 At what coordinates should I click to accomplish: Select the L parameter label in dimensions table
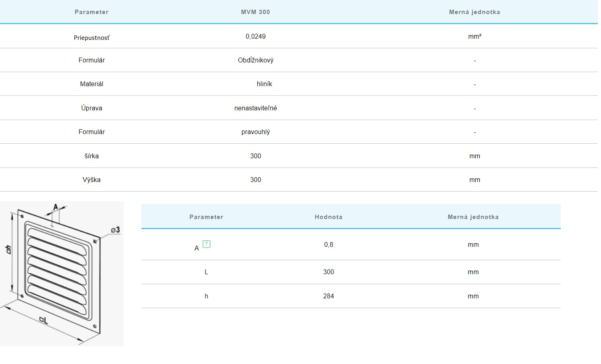click(206, 272)
